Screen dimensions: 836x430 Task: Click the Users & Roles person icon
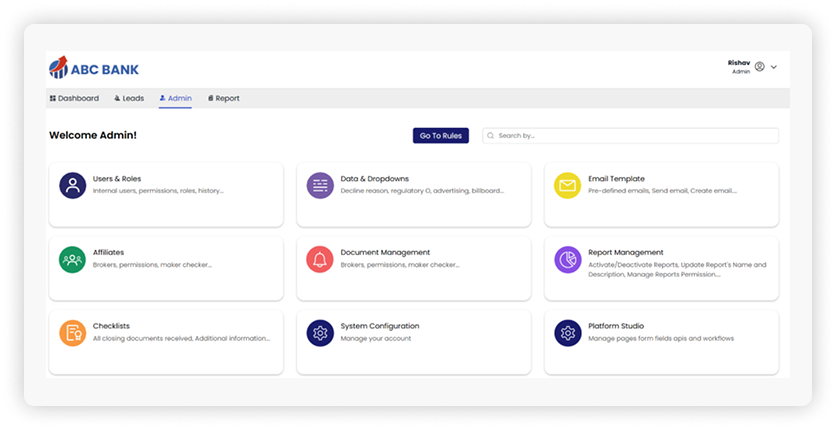tap(72, 185)
